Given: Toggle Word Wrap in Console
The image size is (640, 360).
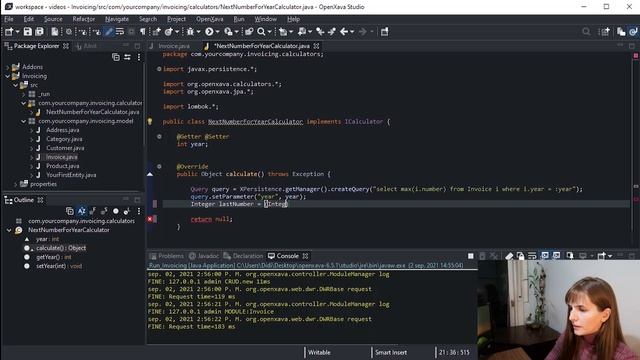Looking at the screenshot, I should [x=532, y=256].
